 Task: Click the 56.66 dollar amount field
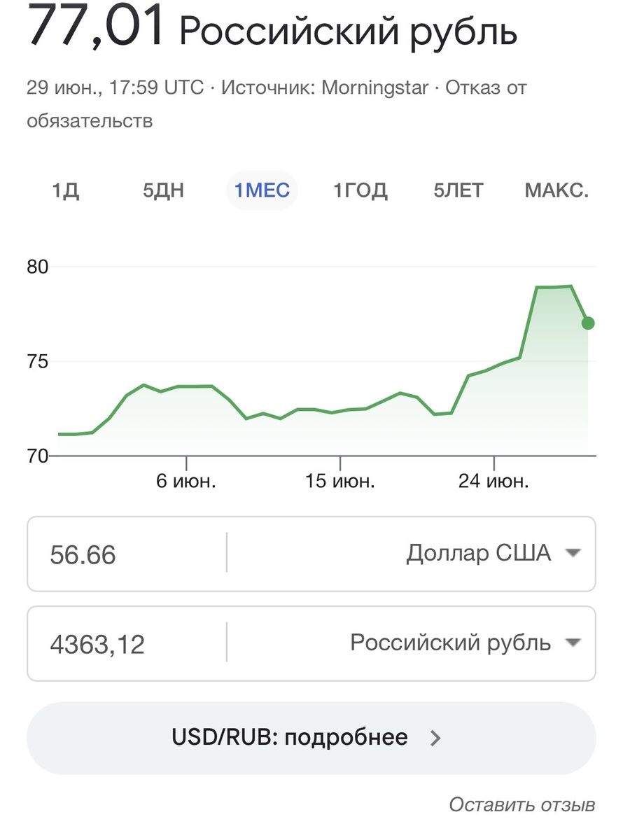[127, 554]
